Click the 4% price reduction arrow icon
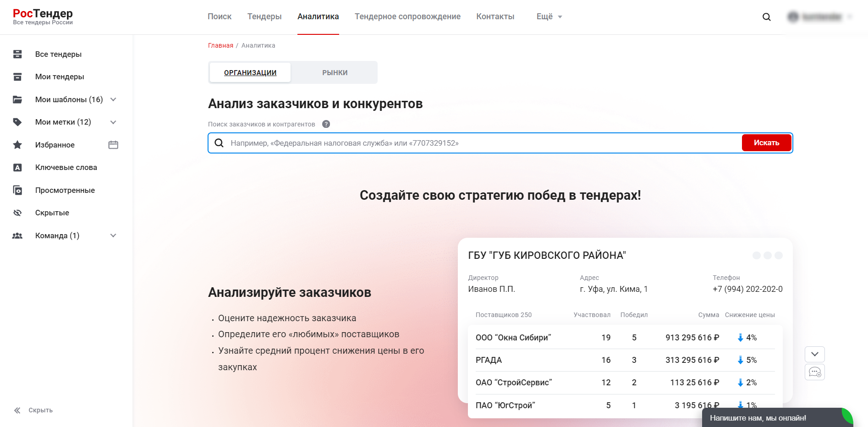Viewport: 868px width, 427px height. [x=740, y=338]
